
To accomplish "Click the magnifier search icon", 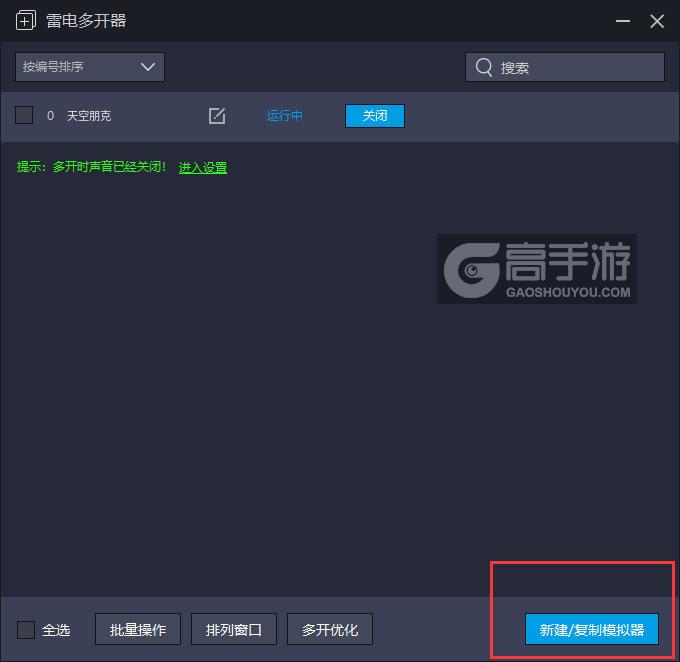I will click(484, 67).
